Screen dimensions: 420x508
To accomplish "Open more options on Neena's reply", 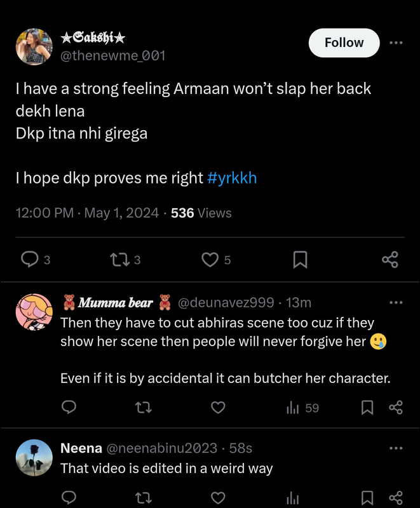I will 396,448.
